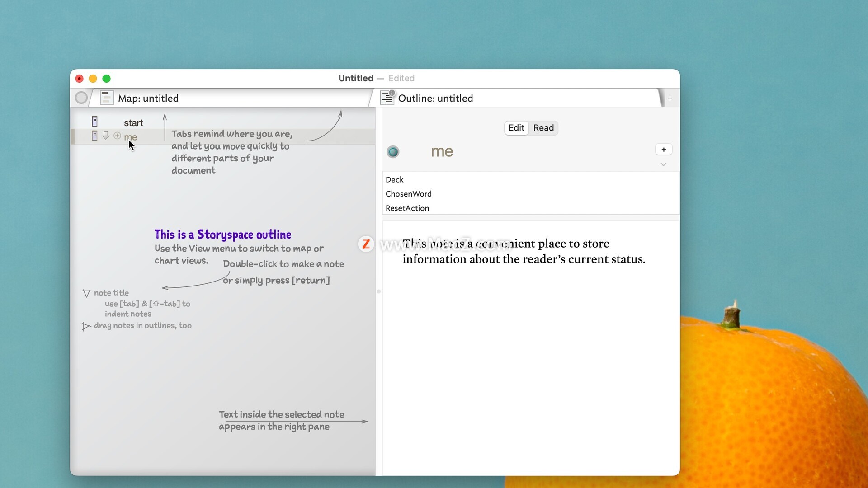
Task: Click the note title "me" in text pane
Action: (442, 151)
